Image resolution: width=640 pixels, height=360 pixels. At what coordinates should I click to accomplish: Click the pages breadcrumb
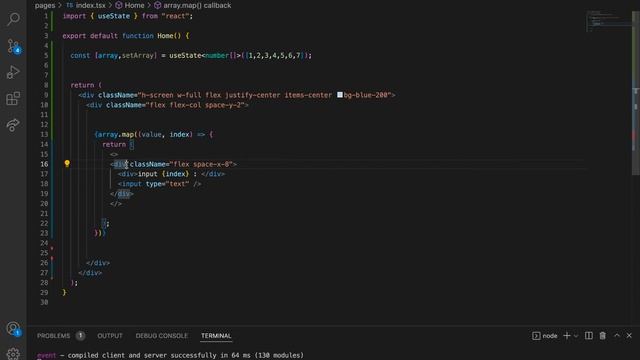45,5
